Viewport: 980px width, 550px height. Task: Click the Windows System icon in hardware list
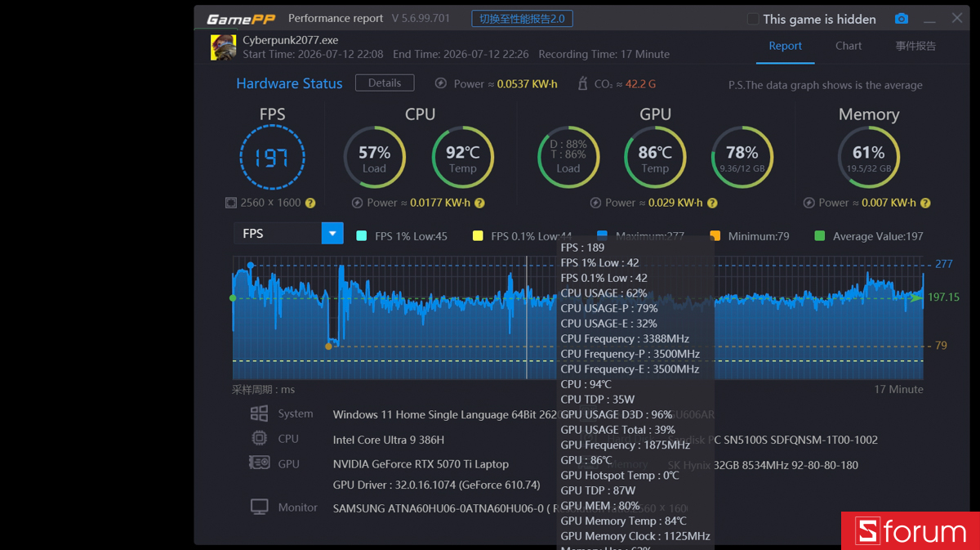[259, 414]
